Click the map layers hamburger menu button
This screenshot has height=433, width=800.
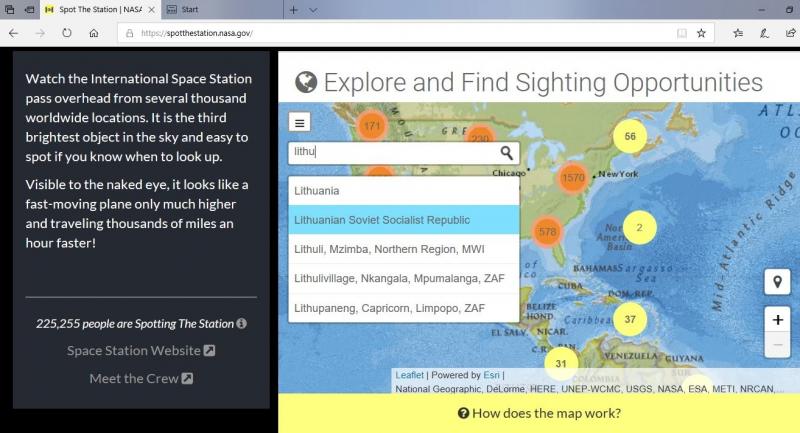click(300, 122)
